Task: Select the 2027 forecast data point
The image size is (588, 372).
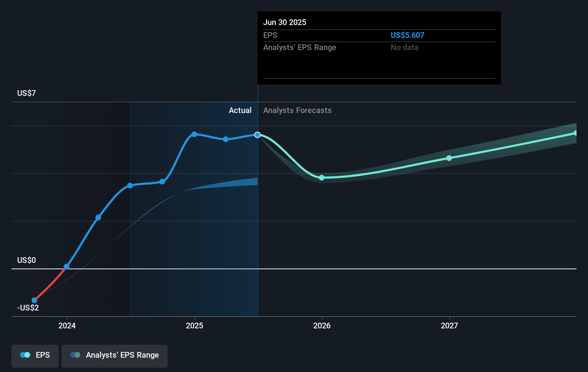Action: [x=449, y=158]
